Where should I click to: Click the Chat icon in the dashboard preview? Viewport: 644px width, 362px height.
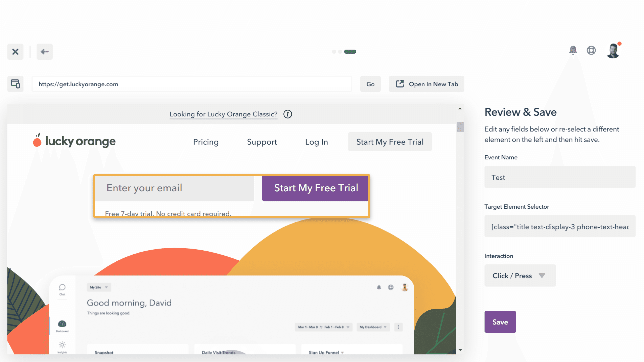(x=62, y=290)
